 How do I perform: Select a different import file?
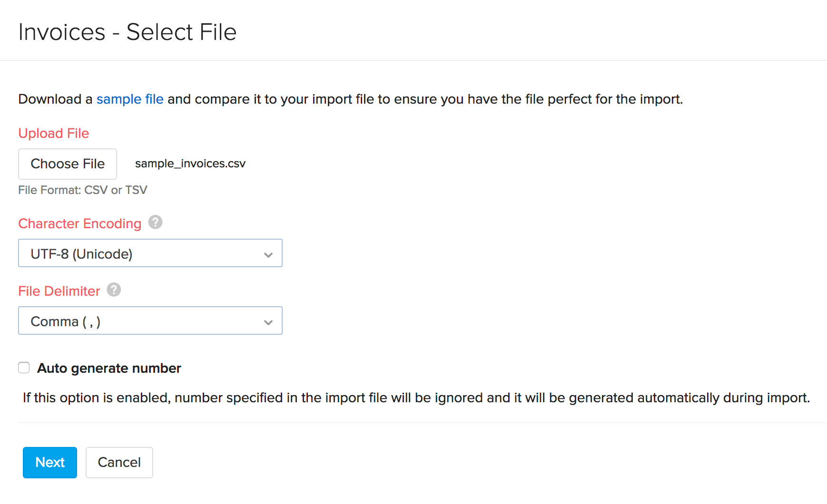coord(67,164)
